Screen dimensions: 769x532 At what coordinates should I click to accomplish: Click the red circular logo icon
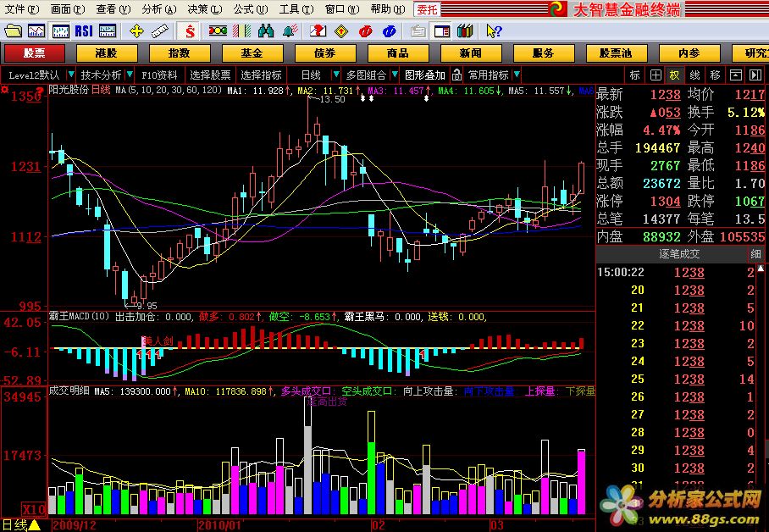[365, 31]
